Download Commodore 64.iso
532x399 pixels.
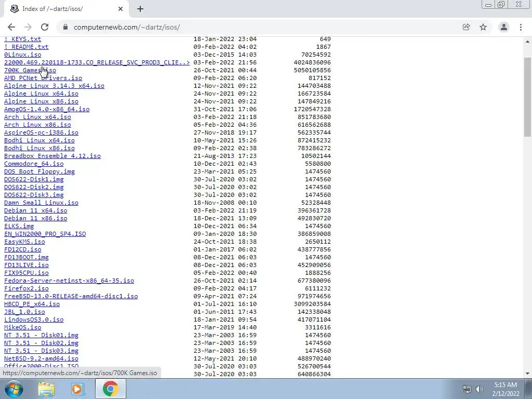[34, 164]
